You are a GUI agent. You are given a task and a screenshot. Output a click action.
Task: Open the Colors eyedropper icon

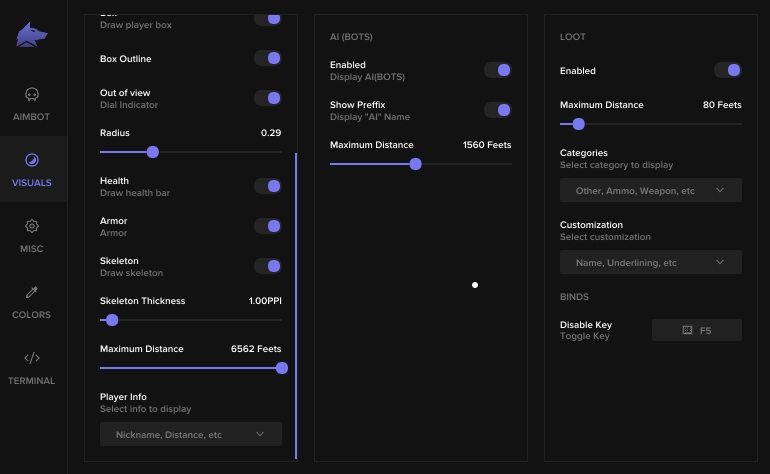[x=32, y=292]
